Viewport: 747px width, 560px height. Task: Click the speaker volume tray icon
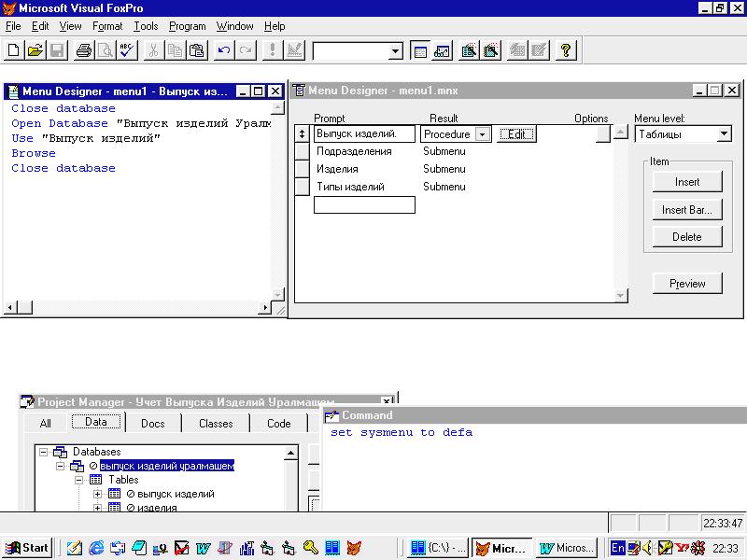[x=647, y=548]
